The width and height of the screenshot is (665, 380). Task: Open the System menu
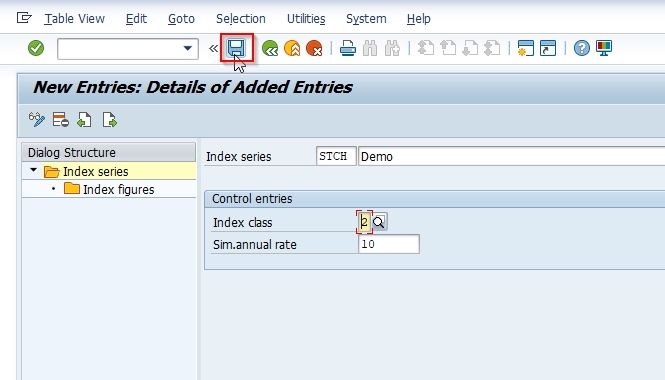(x=366, y=19)
